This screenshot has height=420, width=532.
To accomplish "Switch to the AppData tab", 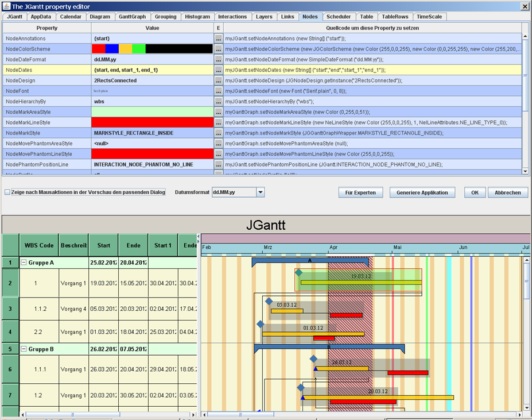I will pos(41,17).
